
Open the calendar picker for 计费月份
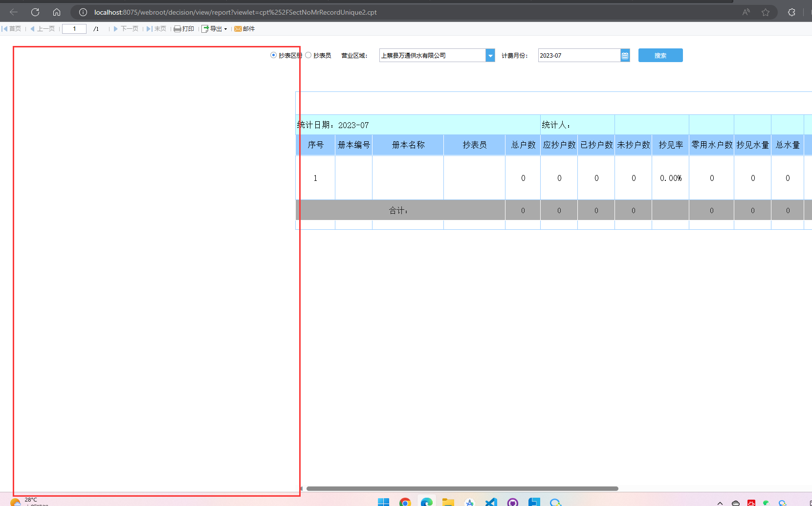click(625, 56)
